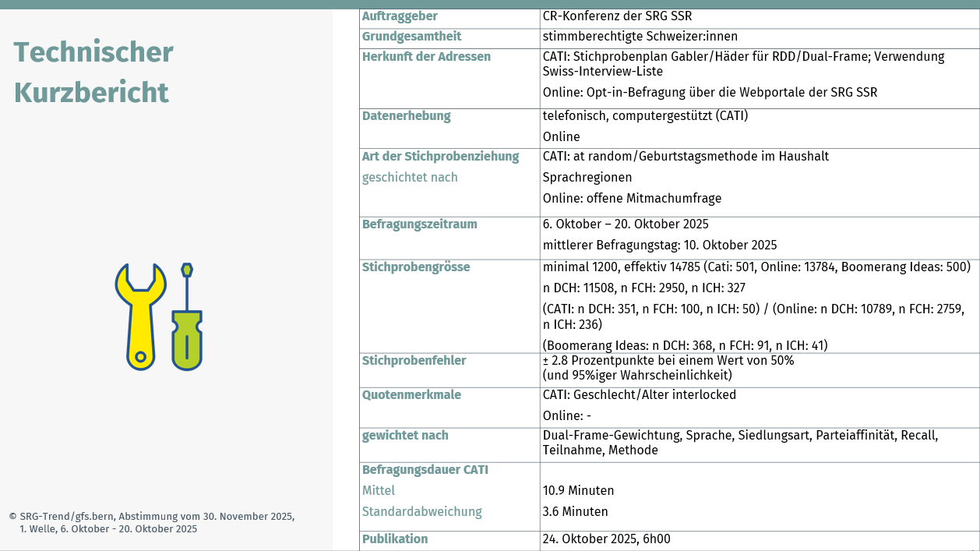Click the yellow wrench icon
This screenshot has width=980, height=551.
(x=140, y=316)
